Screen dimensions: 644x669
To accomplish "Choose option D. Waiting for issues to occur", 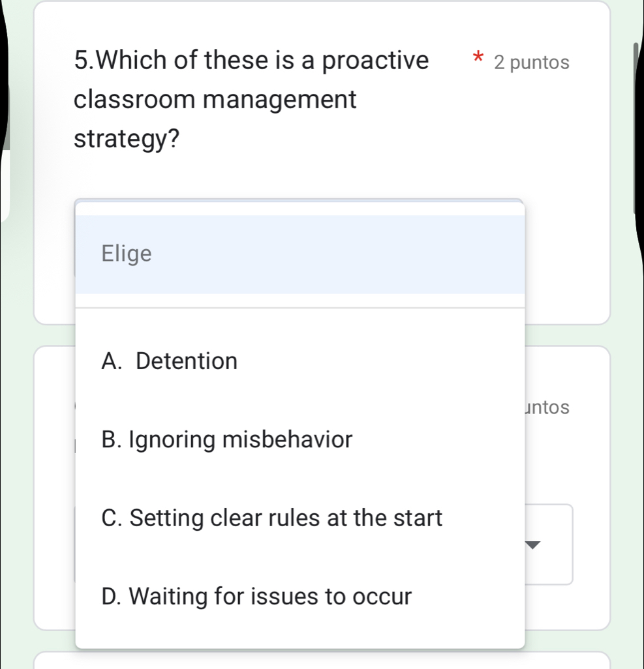I will point(257,596).
